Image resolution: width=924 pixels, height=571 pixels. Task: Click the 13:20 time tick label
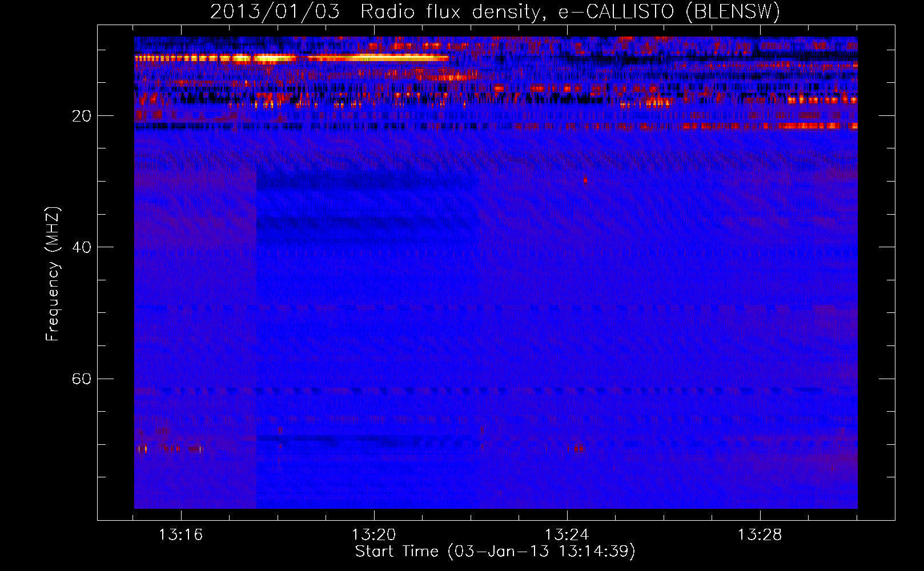pos(373,535)
